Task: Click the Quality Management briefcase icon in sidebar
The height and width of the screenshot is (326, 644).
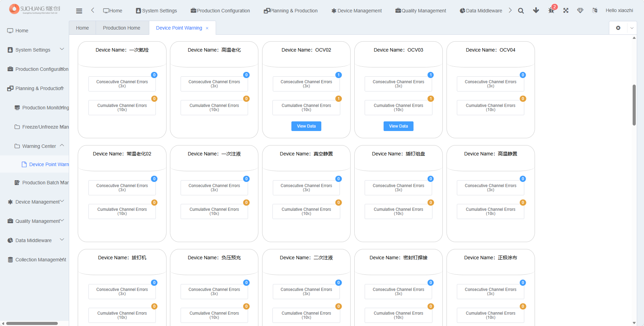Action: coord(10,221)
